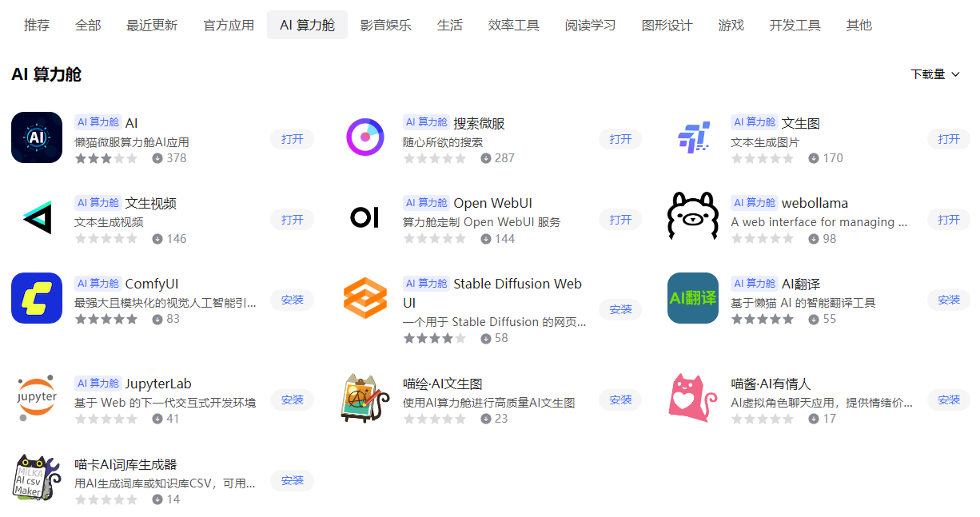Click the 喵卡AI词库生成器 app title

125,464
